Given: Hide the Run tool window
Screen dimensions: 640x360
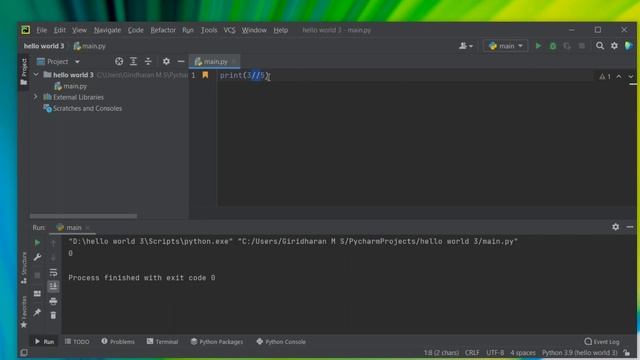Looking at the screenshot, I should coord(630,227).
